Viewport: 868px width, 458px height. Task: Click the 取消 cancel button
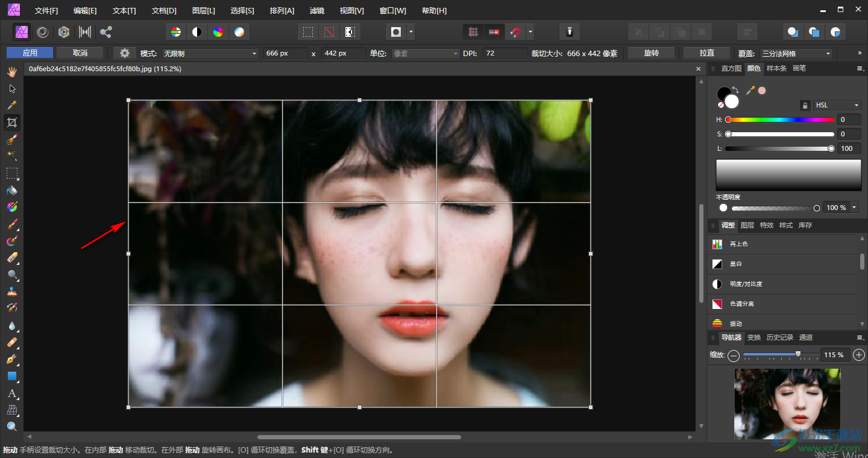80,53
